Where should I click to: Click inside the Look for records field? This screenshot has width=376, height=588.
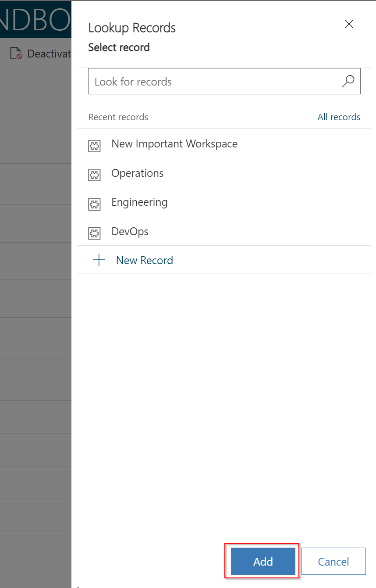tap(197, 81)
